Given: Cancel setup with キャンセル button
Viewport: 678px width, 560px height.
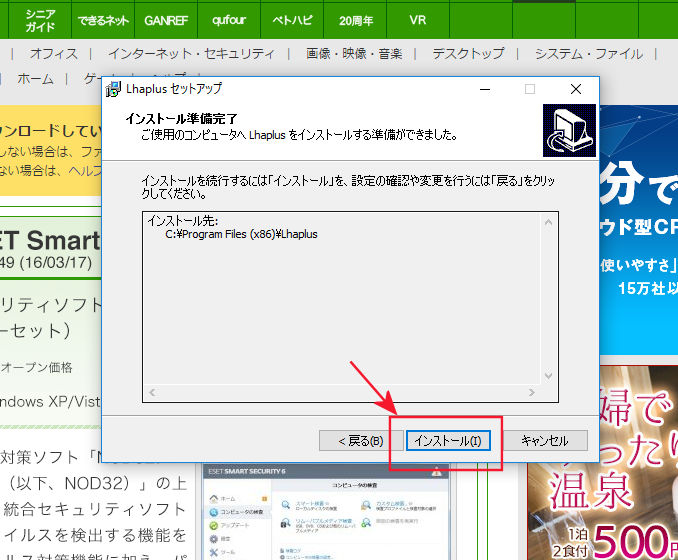Looking at the screenshot, I should pyautogui.click(x=545, y=441).
